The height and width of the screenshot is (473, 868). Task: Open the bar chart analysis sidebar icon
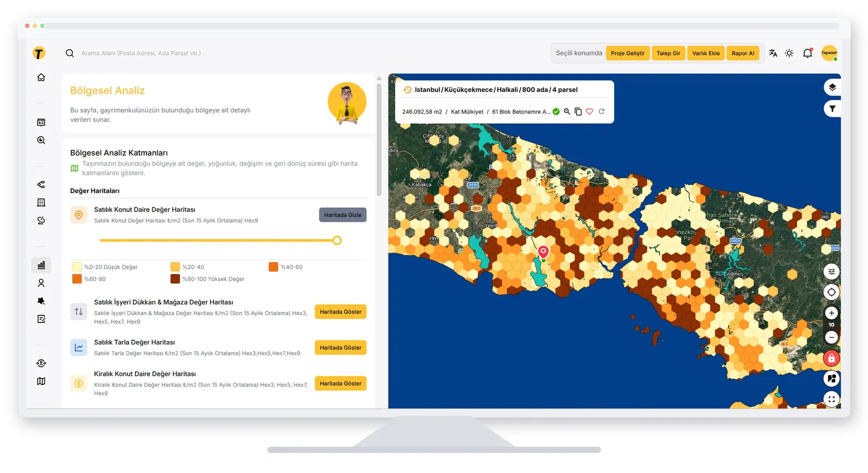point(41,265)
